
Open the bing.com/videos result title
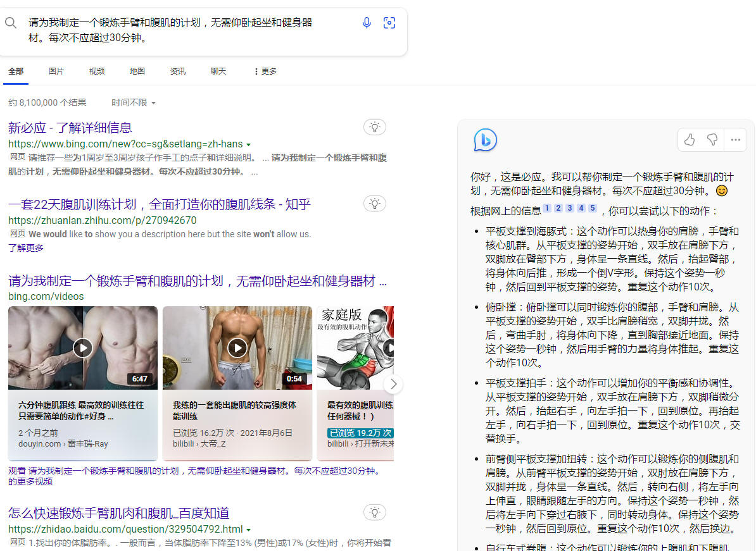coord(197,281)
